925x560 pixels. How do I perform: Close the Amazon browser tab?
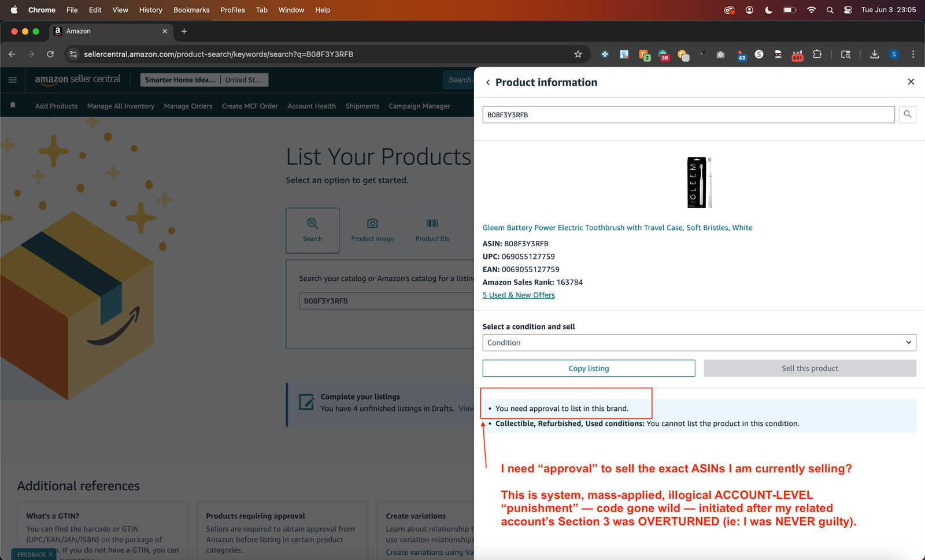tap(165, 31)
